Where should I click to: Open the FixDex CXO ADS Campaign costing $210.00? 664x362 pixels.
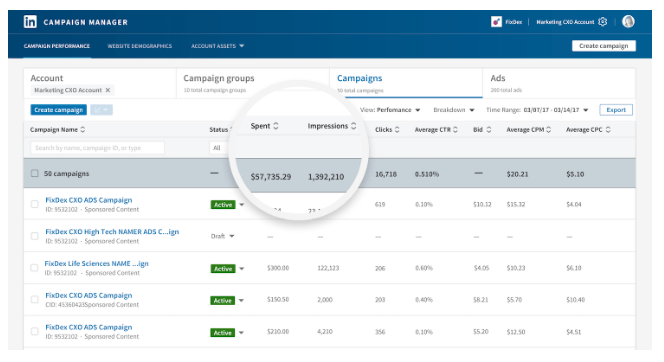pos(89,327)
